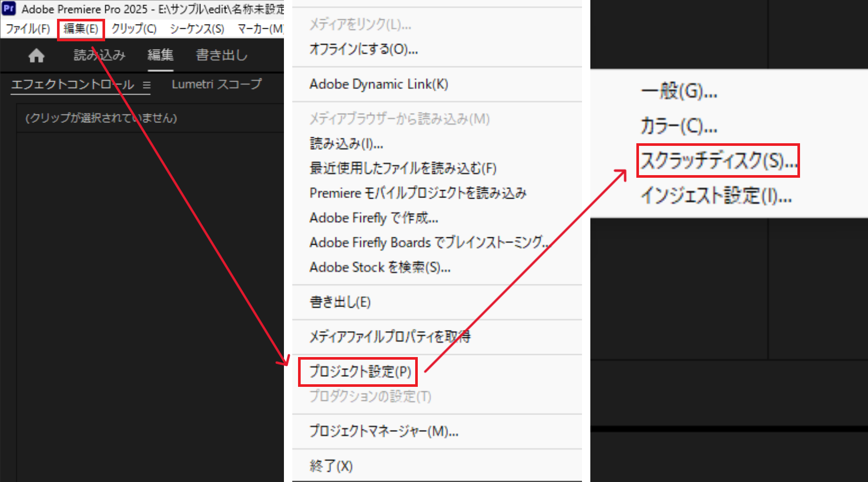Choose スクラッチディスク(S)... from the submenu
Image resolution: width=868 pixels, height=482 pixels.
(718, 160)
